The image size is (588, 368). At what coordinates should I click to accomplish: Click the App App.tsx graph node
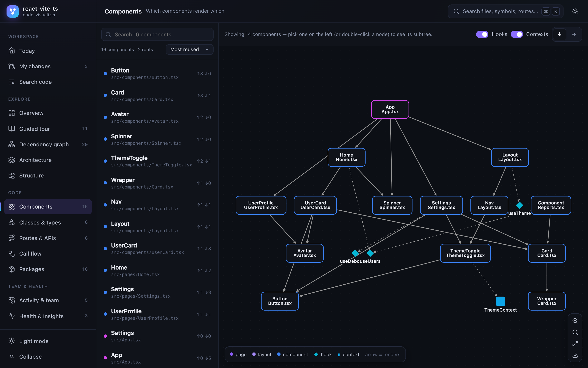pos(390,109)
